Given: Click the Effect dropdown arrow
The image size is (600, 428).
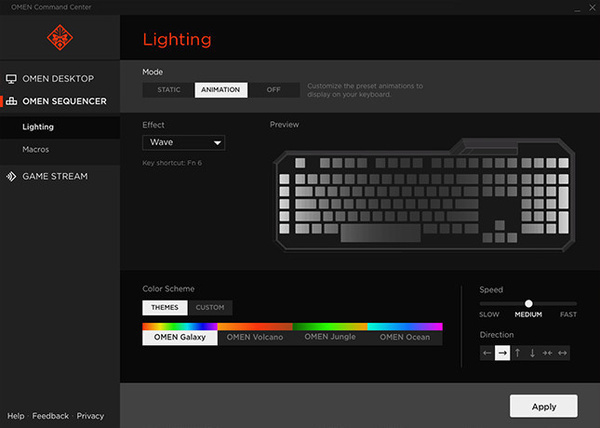Looking at the screenshot, I should pos(217,143).
